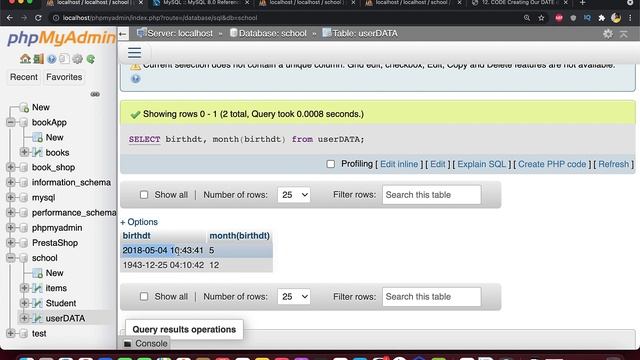Click the Student table icon

click(x=37, y=303)
